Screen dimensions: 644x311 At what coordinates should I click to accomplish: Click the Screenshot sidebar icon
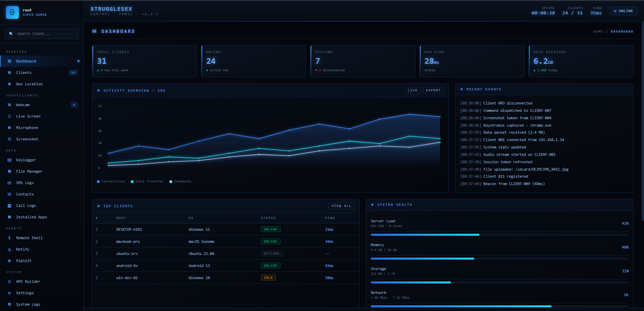click(9, 139)
